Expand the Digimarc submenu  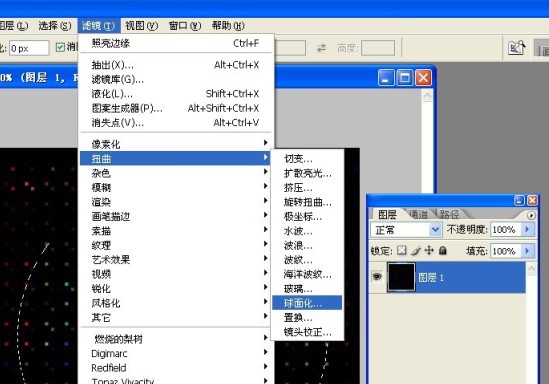click(175, 354)
